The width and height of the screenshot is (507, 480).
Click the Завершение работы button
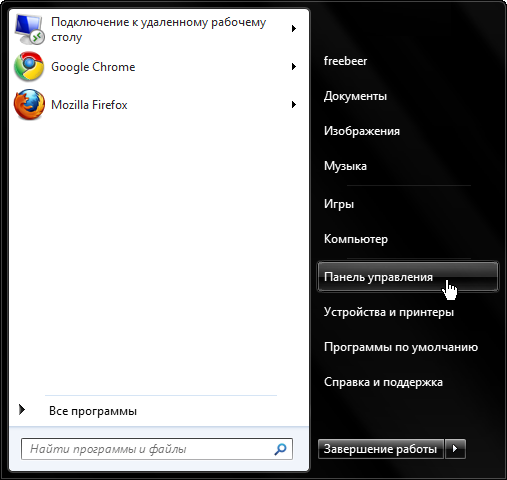pos(381,449)
